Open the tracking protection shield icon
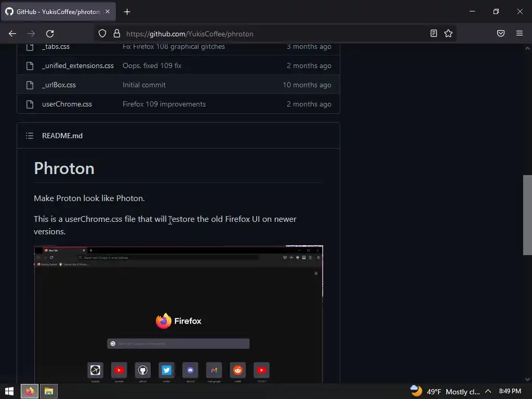 [102, 34]
